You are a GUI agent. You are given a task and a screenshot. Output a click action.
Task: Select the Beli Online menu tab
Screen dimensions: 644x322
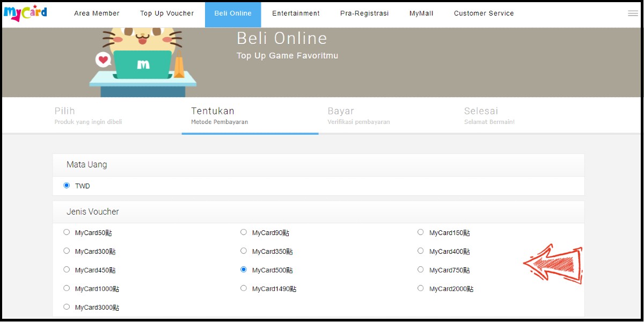click(233, 14)
